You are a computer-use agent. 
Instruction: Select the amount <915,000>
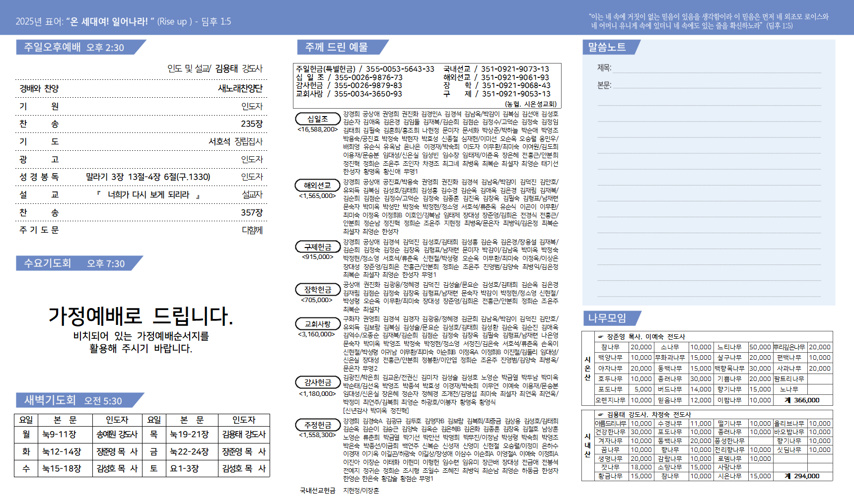[x=318, y=257]
